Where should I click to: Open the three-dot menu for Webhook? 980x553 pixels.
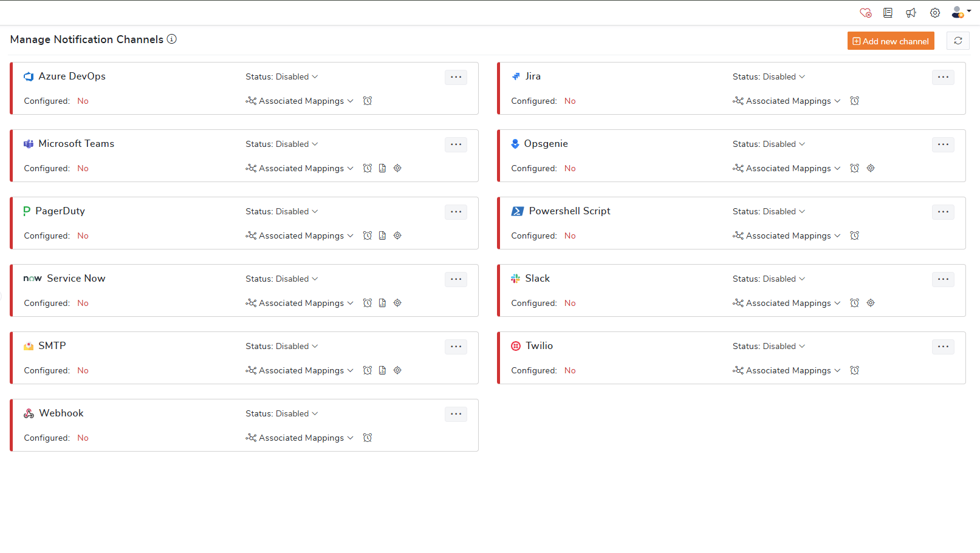(456, 414)
